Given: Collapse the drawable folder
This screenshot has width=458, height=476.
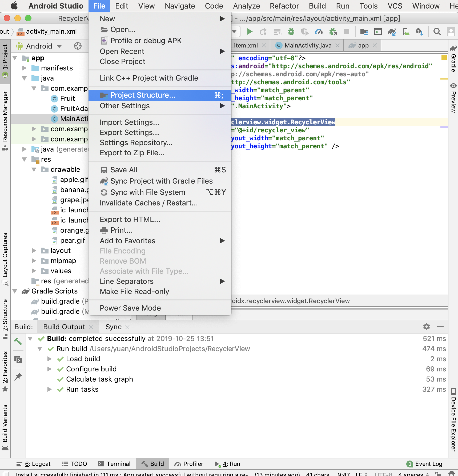Looking at the screenshot, I should [x=34, y=169].
